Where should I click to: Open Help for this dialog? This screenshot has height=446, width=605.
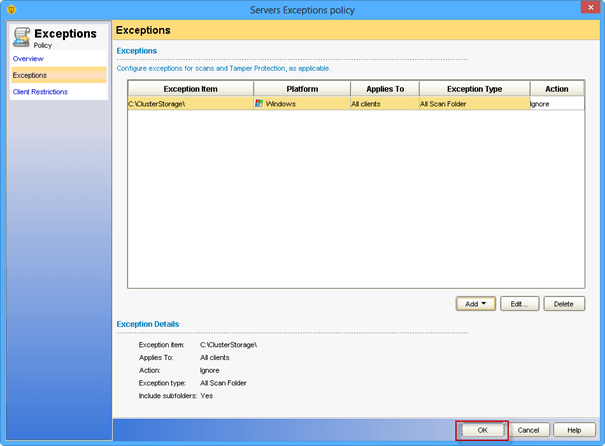pos(573,430)
